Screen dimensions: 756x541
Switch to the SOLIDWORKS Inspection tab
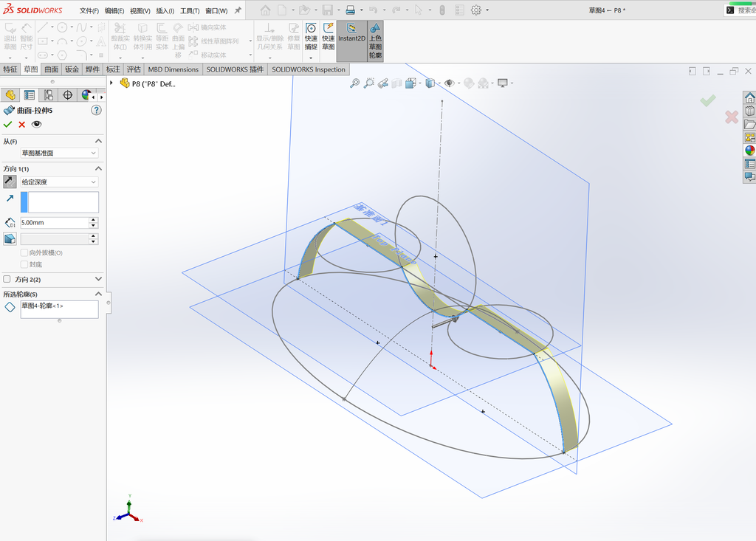(309, 69)
